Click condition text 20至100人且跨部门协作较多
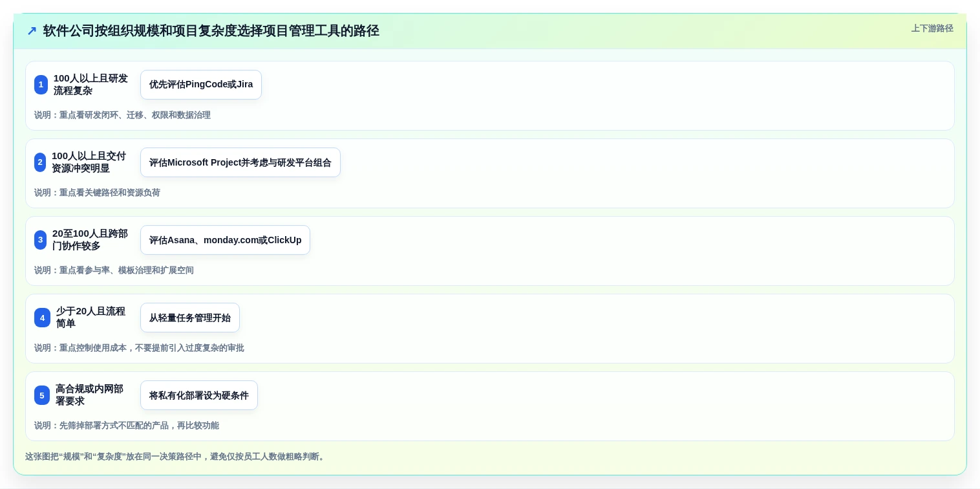Viewport: 980px width, 489px height. pos(90,240)
